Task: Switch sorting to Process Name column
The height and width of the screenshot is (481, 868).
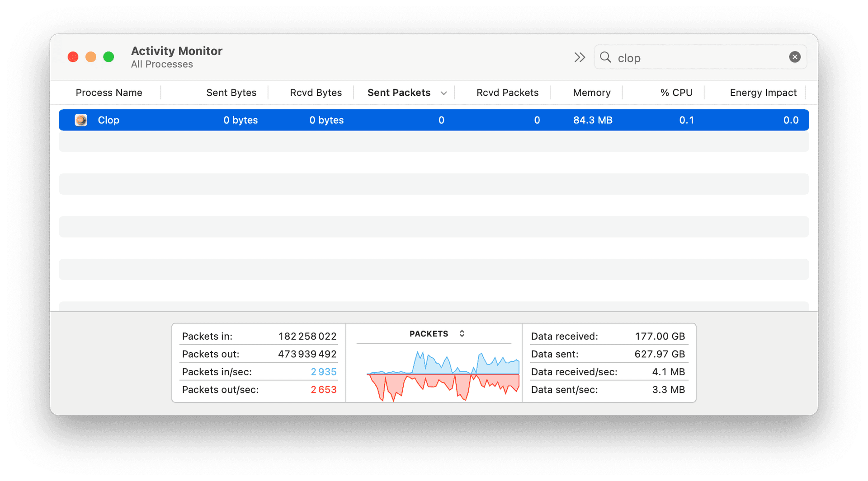Action: click(x=108, y=92)
